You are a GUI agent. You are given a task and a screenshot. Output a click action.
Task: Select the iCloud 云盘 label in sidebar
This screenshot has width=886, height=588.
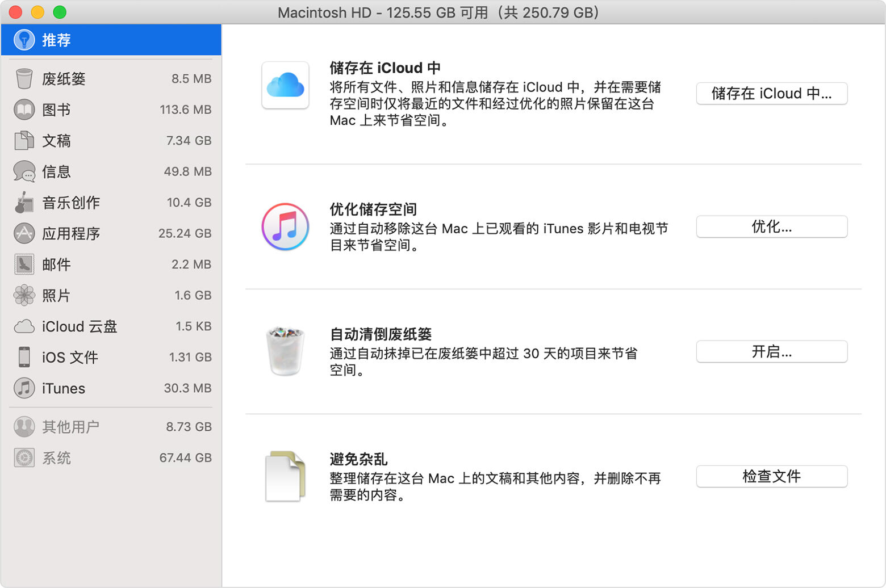pos(80,326)
